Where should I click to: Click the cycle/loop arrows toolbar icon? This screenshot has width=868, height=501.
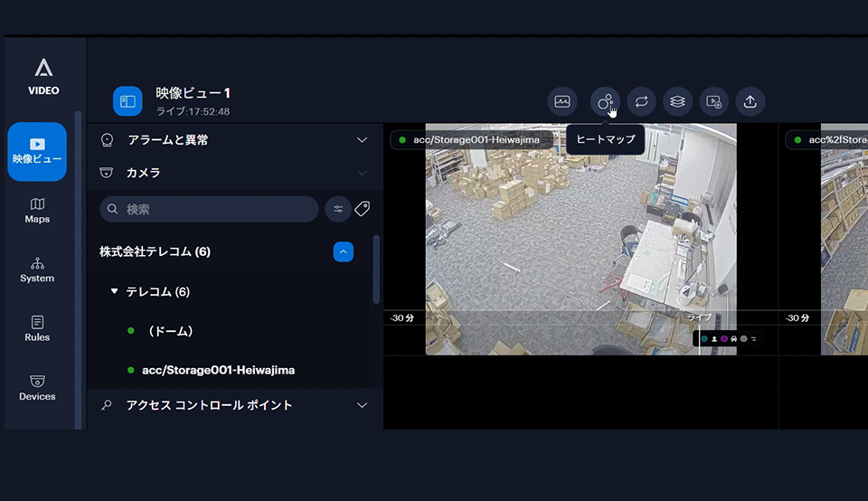(x=642, y=102)
